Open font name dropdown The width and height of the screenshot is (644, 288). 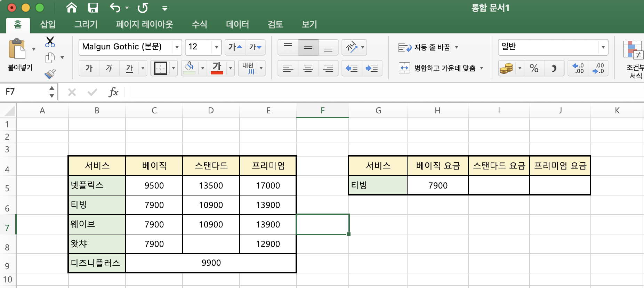coord(177,47)
